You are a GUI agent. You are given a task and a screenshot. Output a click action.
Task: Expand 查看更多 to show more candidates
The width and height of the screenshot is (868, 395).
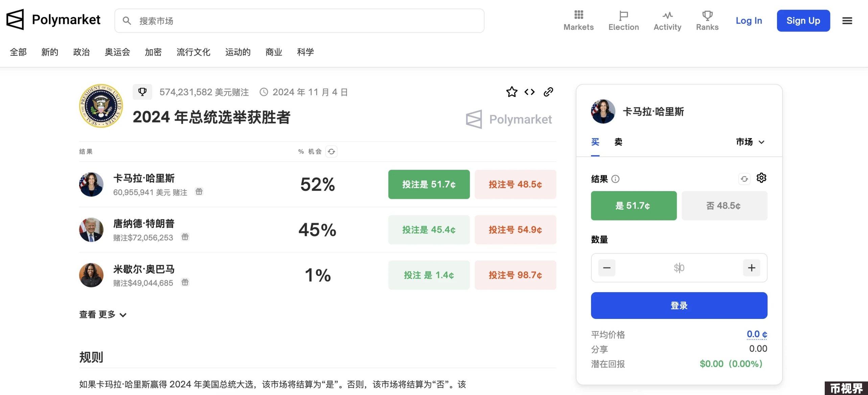pos(103,315)
